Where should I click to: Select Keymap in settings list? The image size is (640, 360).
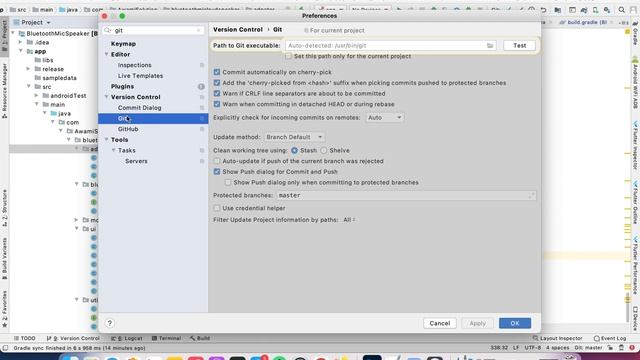tap(123, 44)
